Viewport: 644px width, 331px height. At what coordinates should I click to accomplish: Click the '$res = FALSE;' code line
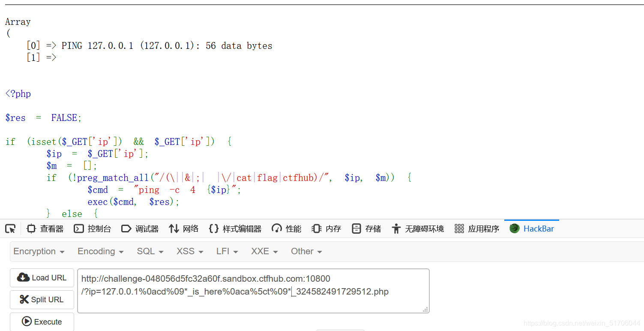43,118
